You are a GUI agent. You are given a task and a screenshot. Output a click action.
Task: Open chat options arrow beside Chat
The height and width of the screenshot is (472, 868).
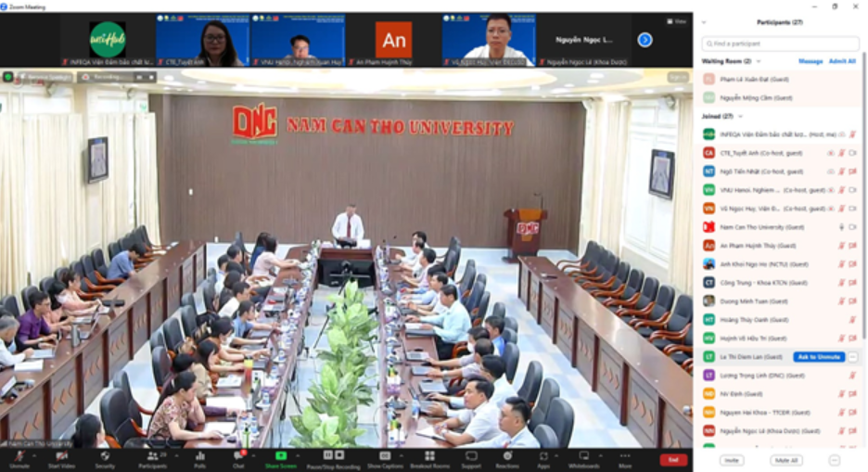[253, 455]
